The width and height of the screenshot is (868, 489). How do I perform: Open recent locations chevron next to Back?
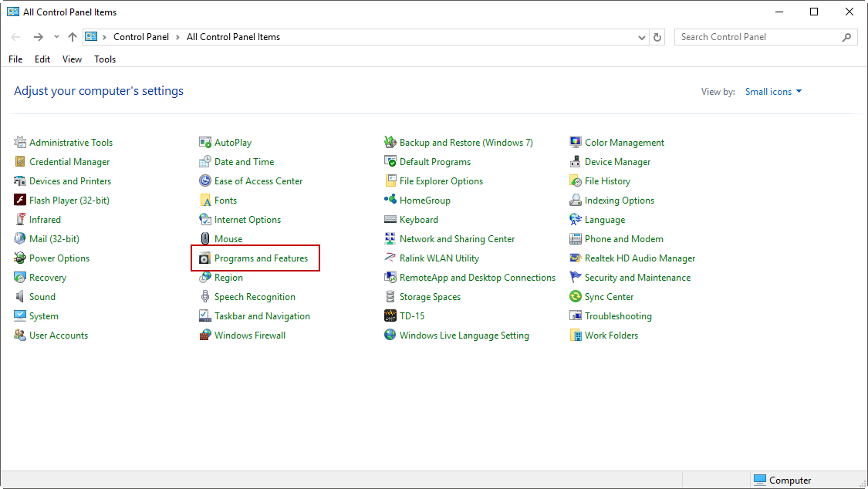click(x=56, y=36)
